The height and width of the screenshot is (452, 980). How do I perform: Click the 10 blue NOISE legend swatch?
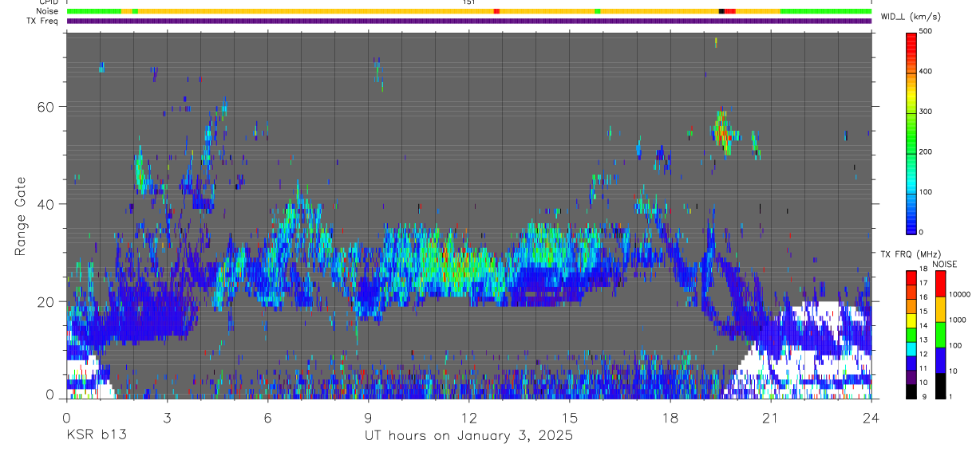[x=940, y=360]
